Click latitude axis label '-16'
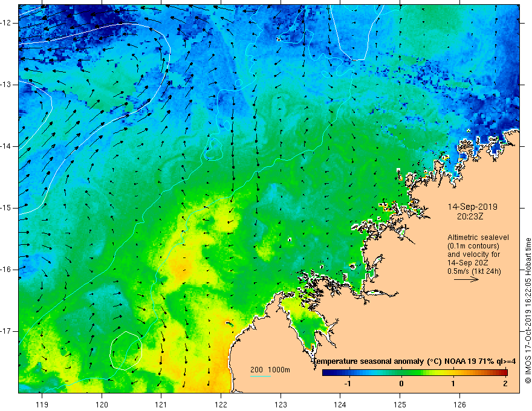The image size is (532, 411). pos(6,270)
